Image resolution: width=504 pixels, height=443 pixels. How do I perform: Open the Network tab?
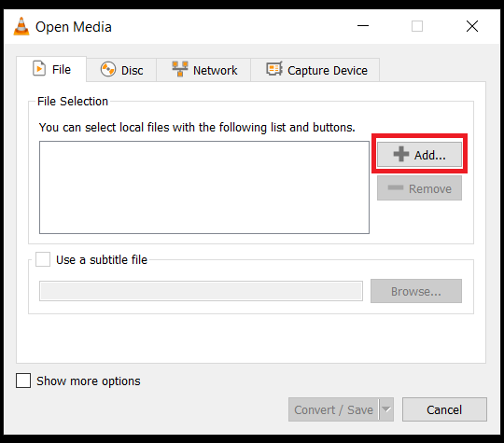(x=203, y=70)
